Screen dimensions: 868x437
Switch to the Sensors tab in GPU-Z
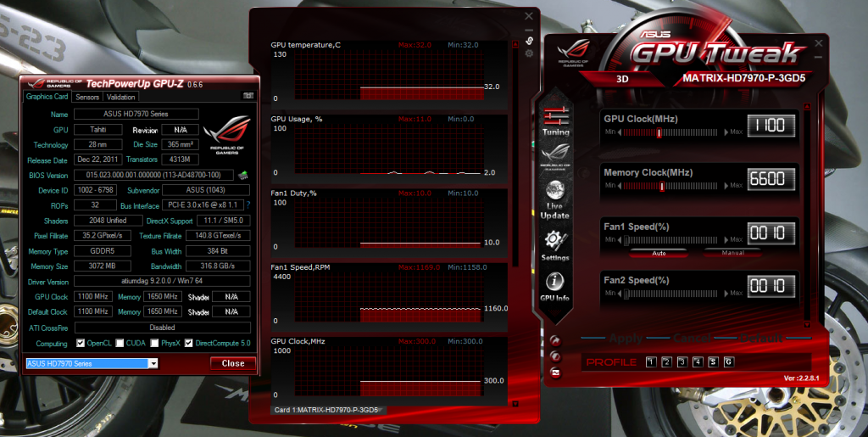(x=87, y=97)
